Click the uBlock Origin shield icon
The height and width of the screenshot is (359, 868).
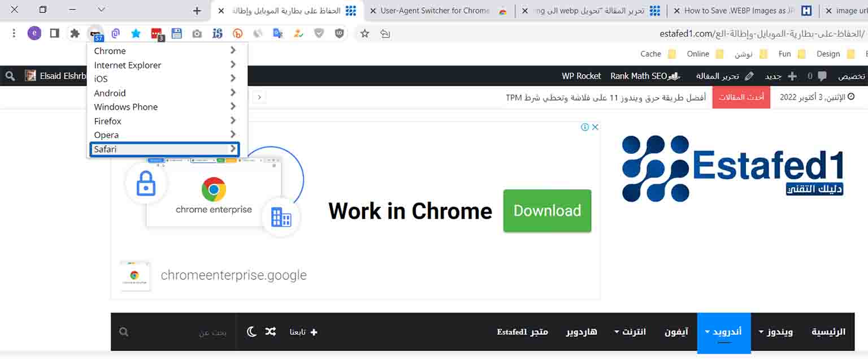(x=338, y=33)
